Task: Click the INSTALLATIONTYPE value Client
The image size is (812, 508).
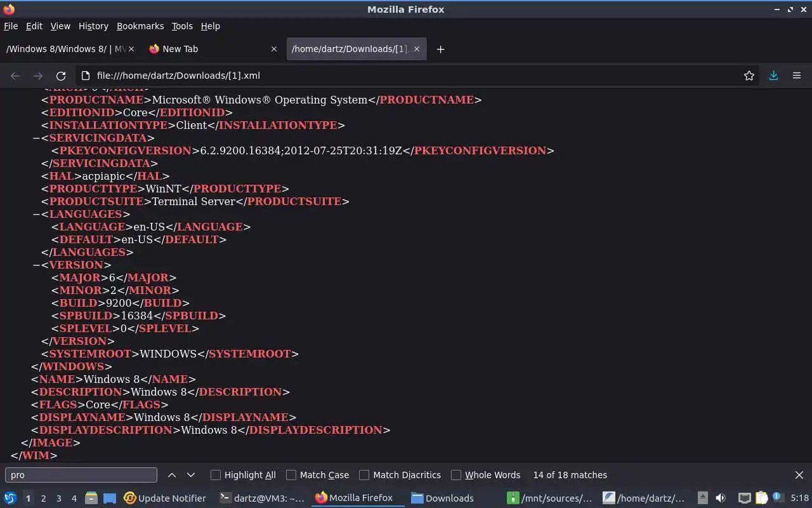Action: [192, 125]
